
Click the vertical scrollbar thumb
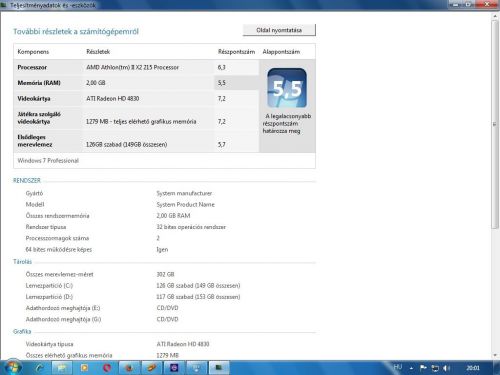coord(495,124)
